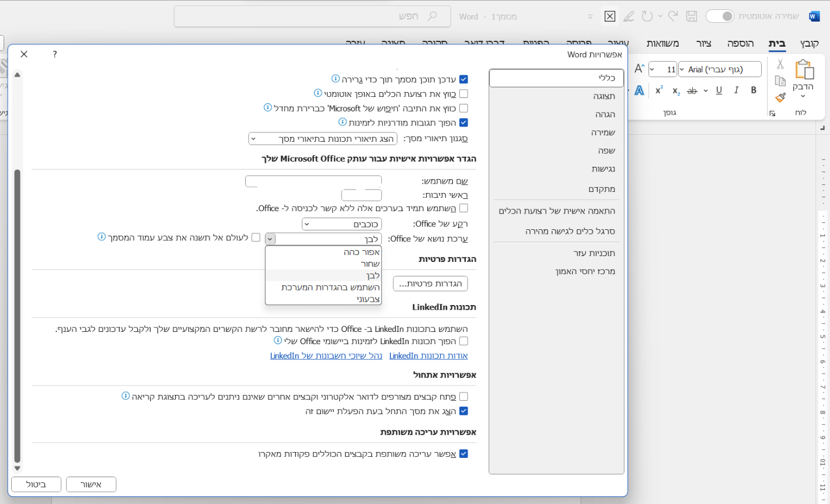Open the Arial font name dropdown

click(x=682, y=69)
